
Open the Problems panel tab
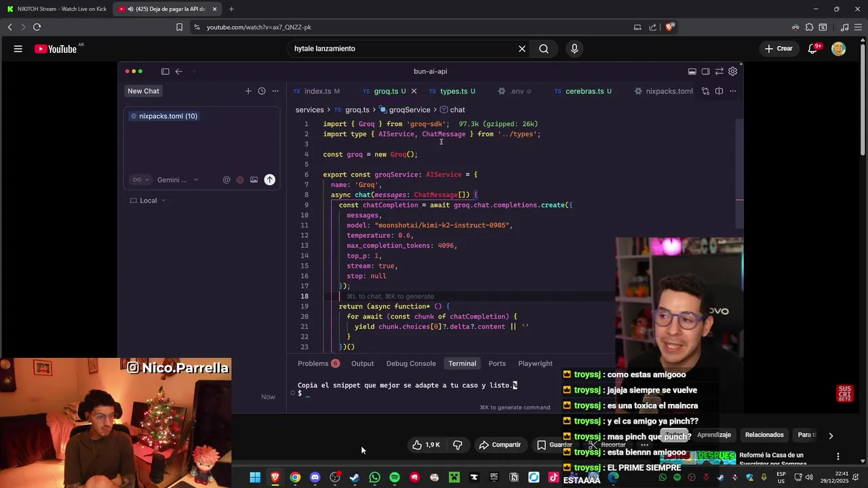tap(318, 363)
